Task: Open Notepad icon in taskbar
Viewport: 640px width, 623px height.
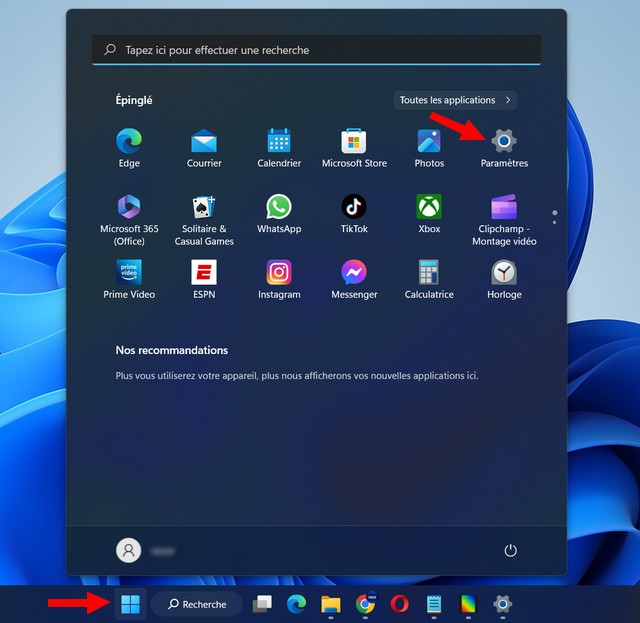Action: [x=434, y=604]
